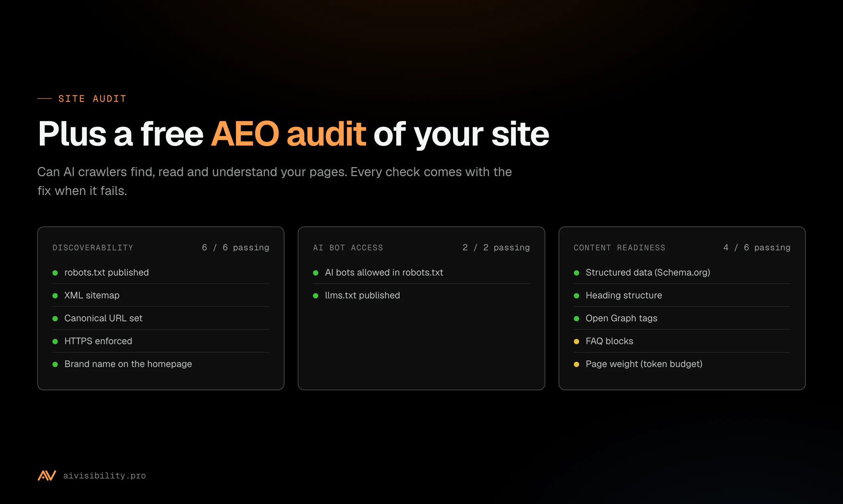The width and height of the screenshot is (843, 504).
Task: Click the CONTENT READINESS card title
Action: point(619,248)
